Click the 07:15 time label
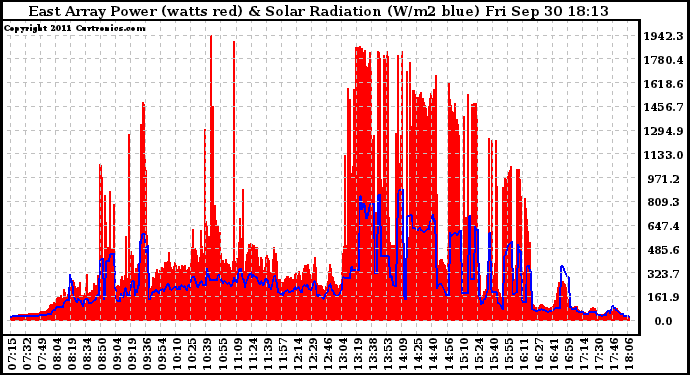 tap(12, 354)
